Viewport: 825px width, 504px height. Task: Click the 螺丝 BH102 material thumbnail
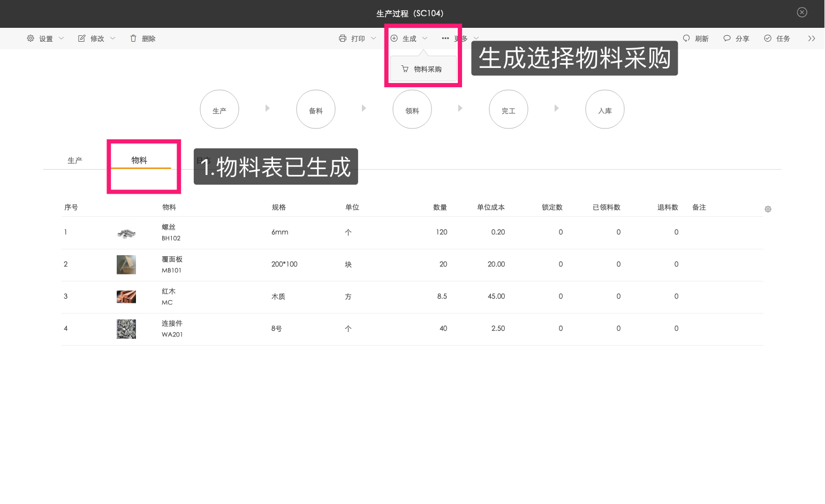[126, 232]
